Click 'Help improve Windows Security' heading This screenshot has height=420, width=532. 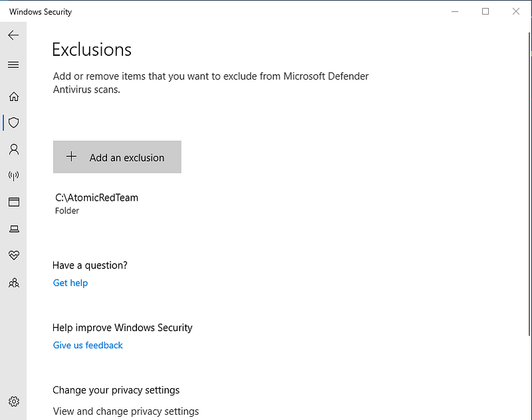[122, 328]
